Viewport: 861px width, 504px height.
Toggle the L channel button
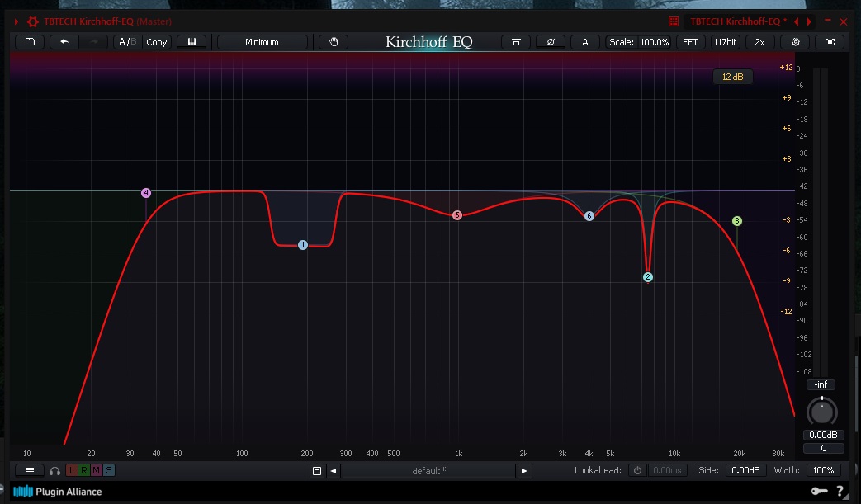[x=71, y=470]
